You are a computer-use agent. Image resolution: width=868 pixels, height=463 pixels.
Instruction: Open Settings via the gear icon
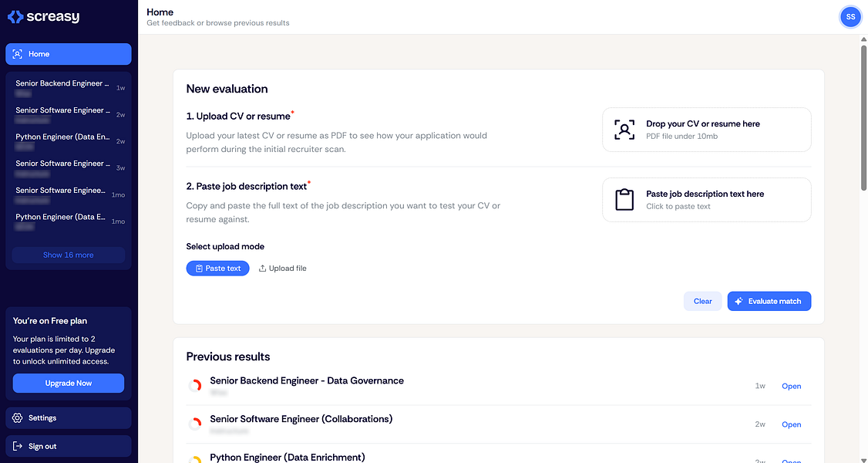tap(18, 417)
